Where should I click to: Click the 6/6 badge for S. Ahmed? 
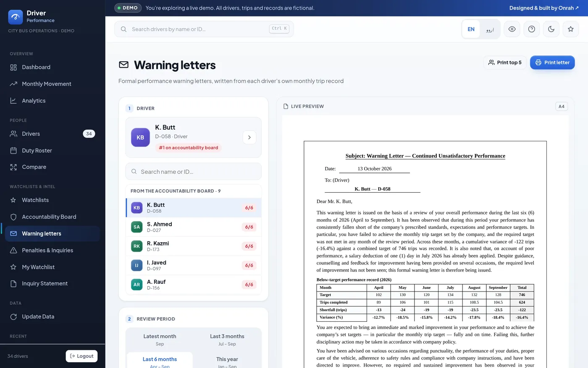coord(249,227)
